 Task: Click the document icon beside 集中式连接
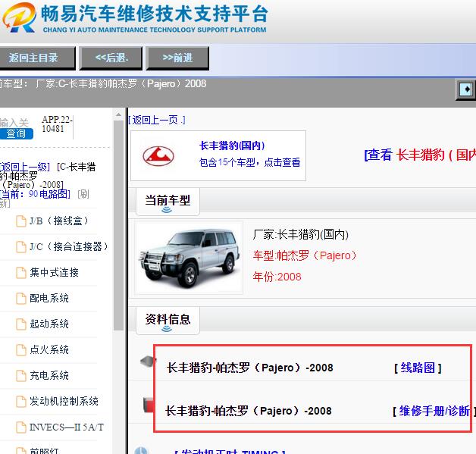coord(21,273)
